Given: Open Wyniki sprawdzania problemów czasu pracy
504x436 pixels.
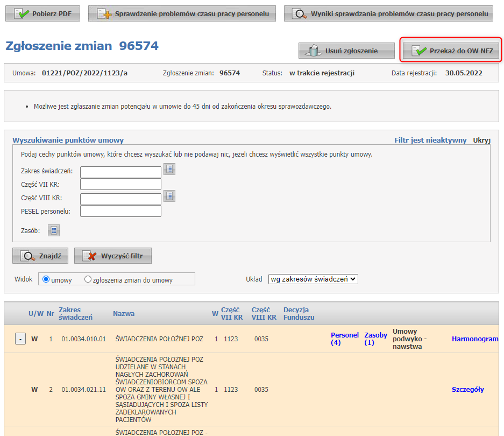Looking at the screenshot, I should tap(389, 13).
